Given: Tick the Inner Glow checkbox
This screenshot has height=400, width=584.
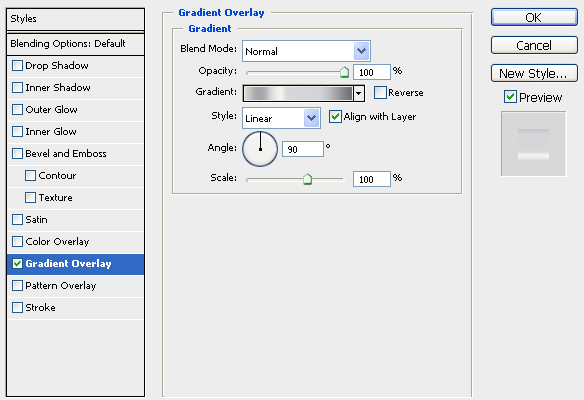Looking at the screenshot, I should (x=18, y=131).
